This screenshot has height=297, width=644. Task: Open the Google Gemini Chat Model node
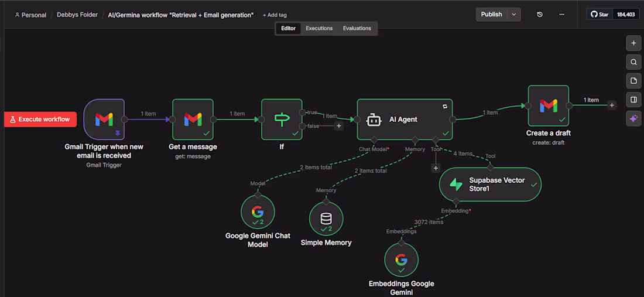tap(258, 212)
